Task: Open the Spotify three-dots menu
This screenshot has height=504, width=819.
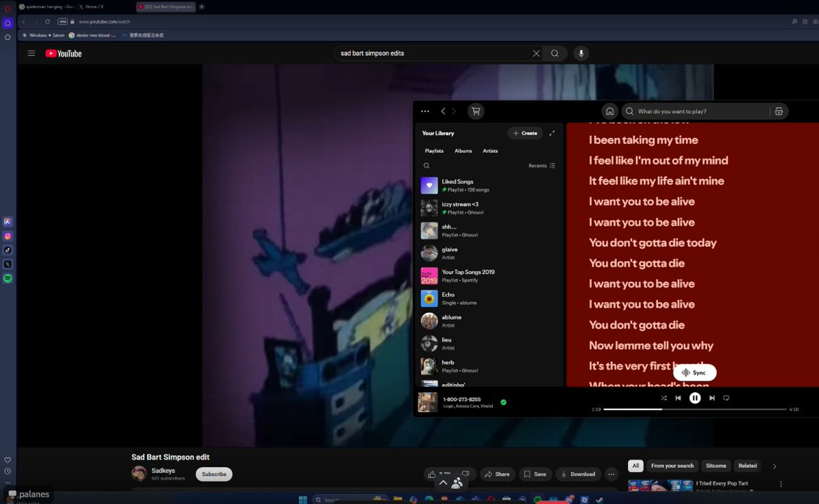Action: (x=425, y=111)
